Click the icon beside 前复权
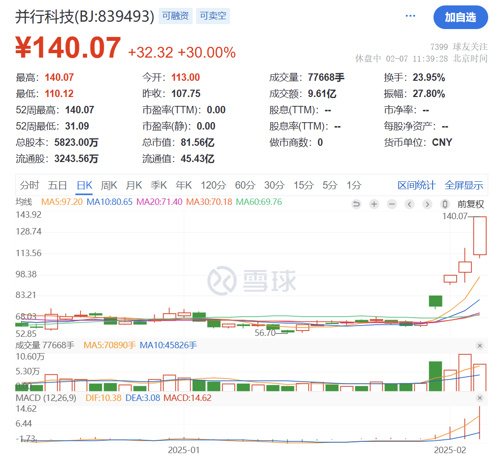This screenshot has width=500, height=461. [x=445, y=204]
